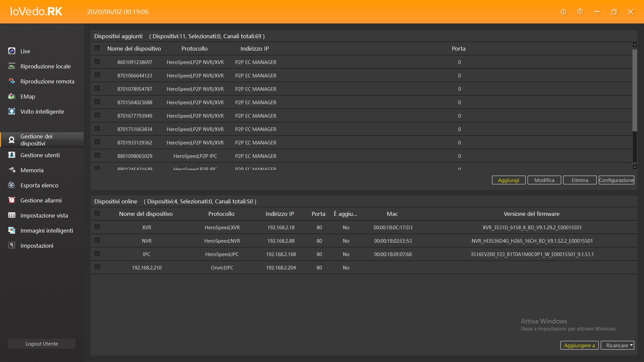
Task: Open Gestione utenti menu item
Action: pos(40,155)
